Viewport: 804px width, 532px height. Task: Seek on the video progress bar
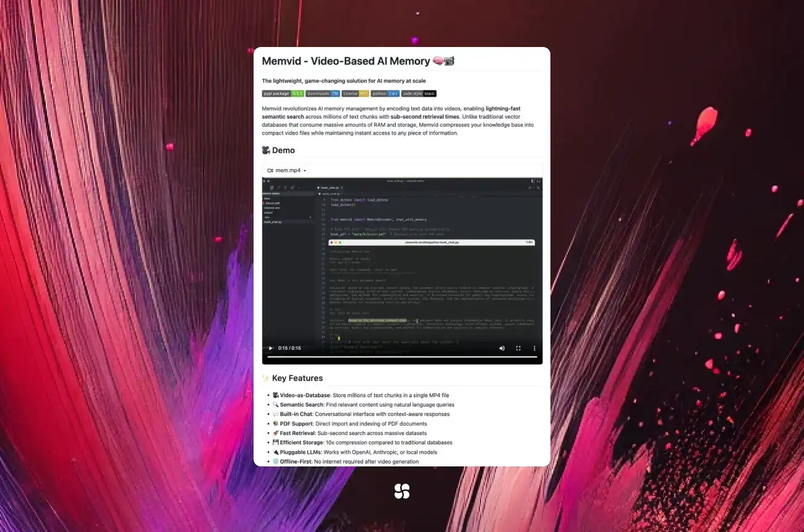tap(402, 357)
